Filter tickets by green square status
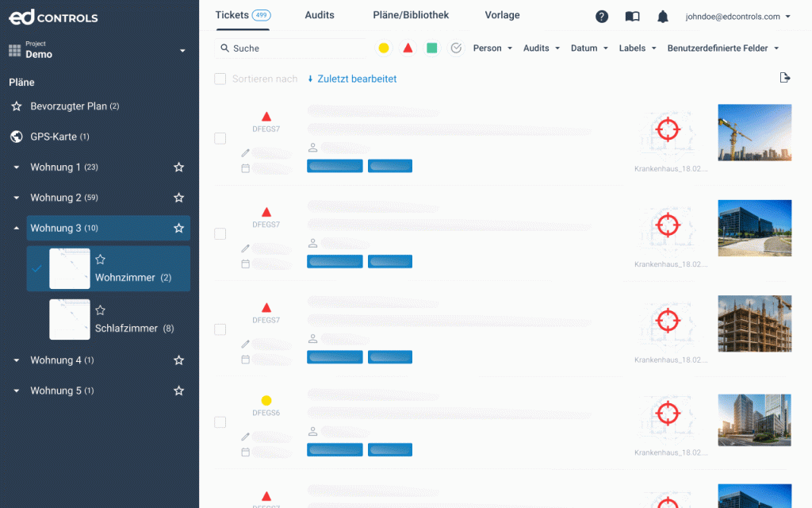This screenshot has width=812, height=508. click(431, 48)
